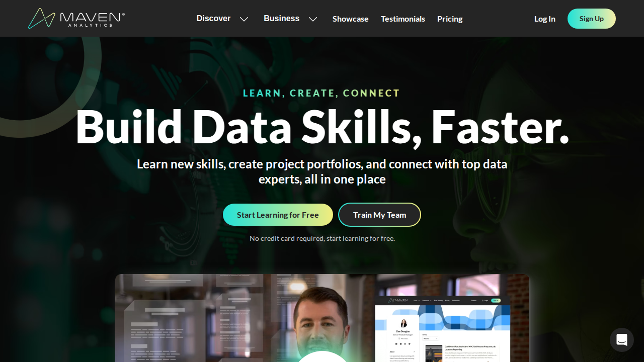Navigate to Pricing
The height and width of the screenshot is (362, 644).
coord(450,19)
